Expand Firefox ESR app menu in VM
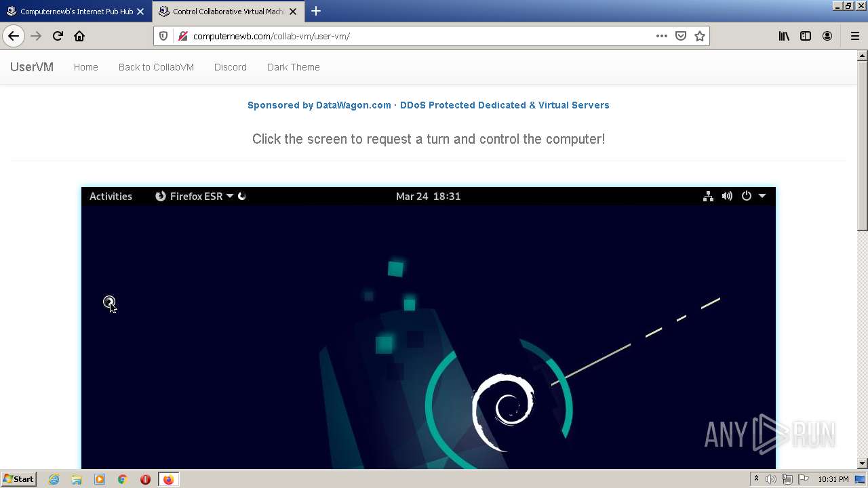The image size is (868, 488). tap(195, 196)
